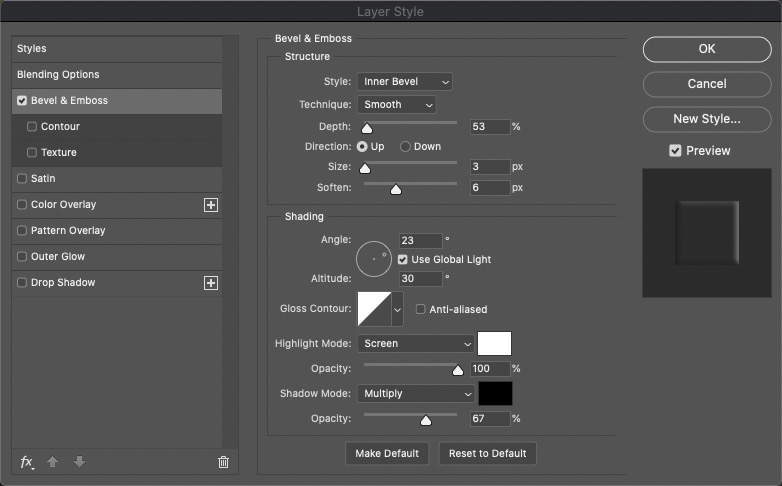Screen dimensions: 782x486
Task: Click the Depth percentage input field
Action: click(x=490, y=127)
